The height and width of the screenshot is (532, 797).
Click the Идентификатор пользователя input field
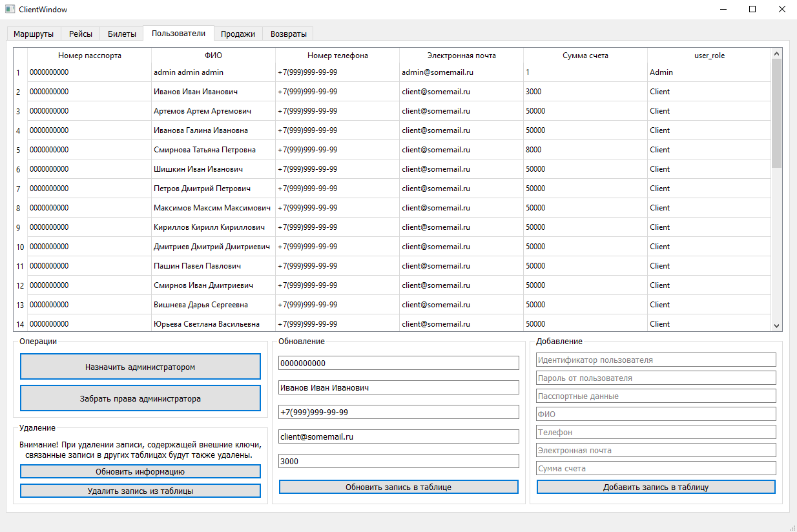click(656, 360)
